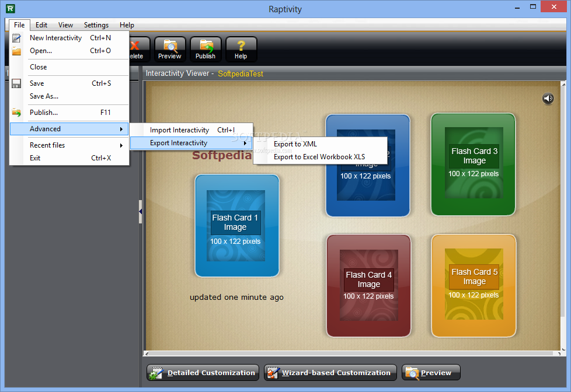
Task: Select the Flash Card 1 thumbnail
Action: click(237, 226)
